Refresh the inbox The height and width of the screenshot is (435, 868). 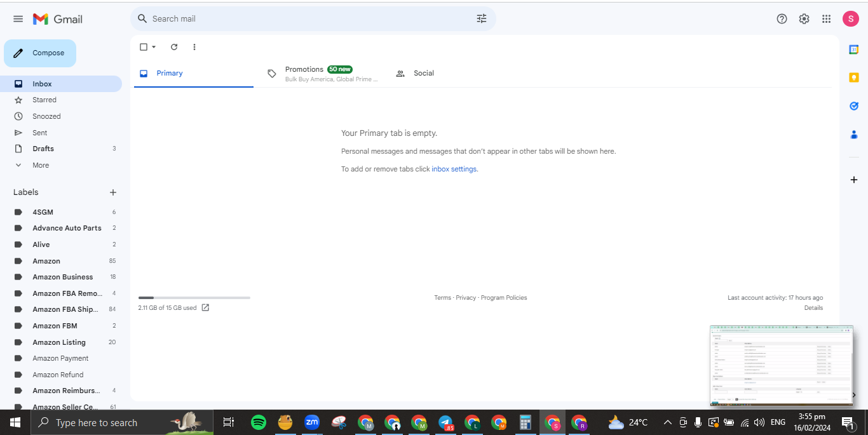click(174, 47)
